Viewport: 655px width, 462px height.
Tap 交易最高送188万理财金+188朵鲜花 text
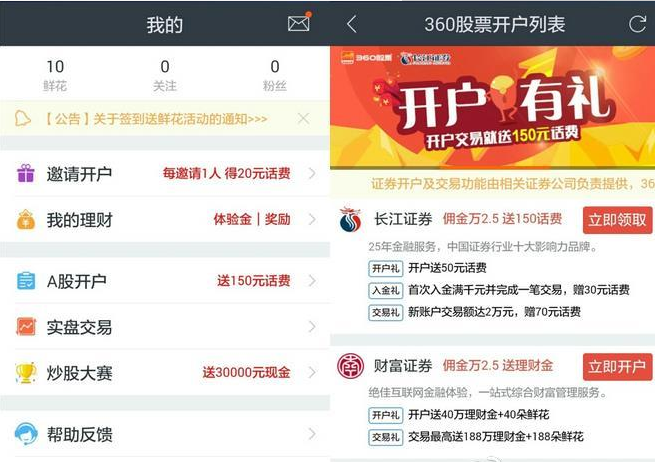[496, 437]
